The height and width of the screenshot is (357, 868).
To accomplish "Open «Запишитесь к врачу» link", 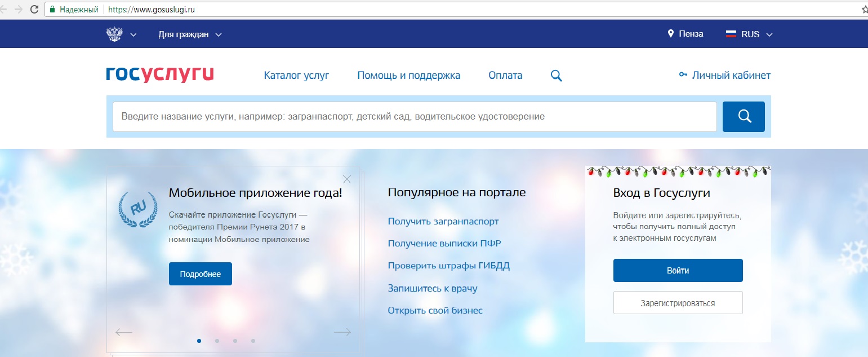I will click(433, 288).
